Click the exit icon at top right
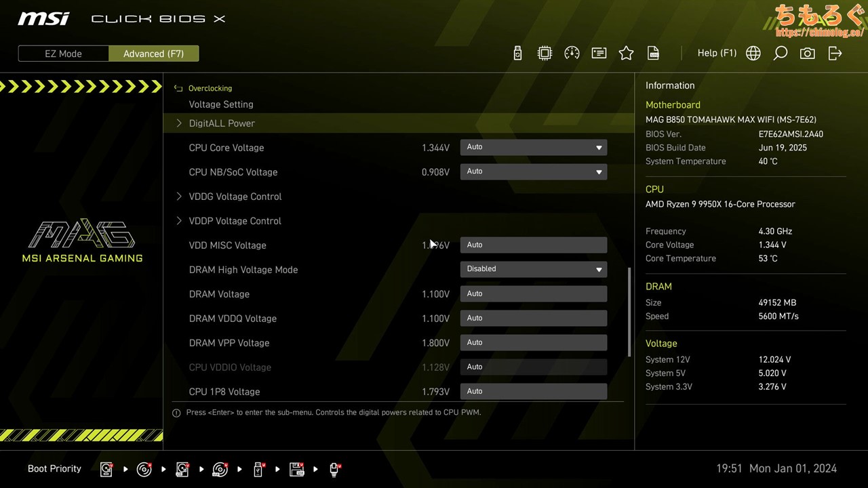 pyautogui.click(x=835, y=54)
